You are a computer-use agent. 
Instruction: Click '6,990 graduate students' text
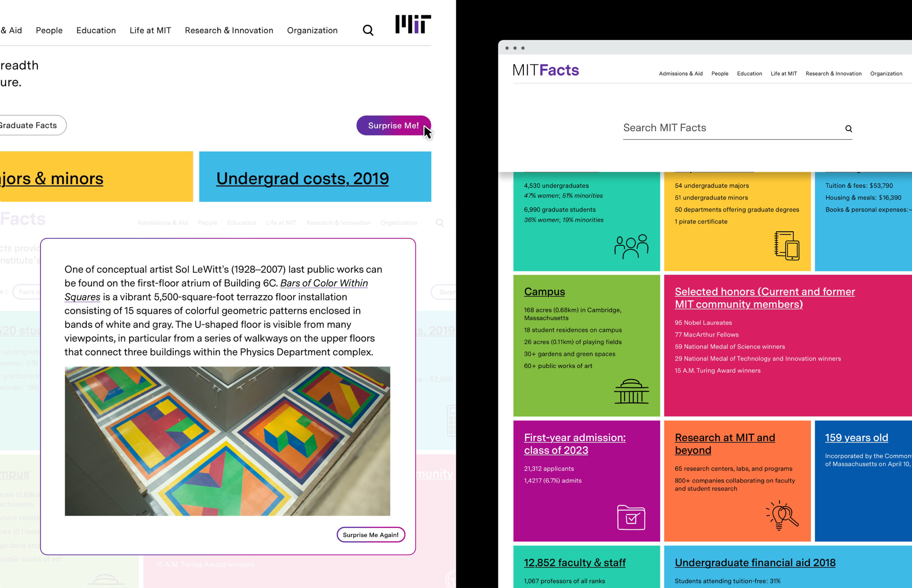coord(560,210)
